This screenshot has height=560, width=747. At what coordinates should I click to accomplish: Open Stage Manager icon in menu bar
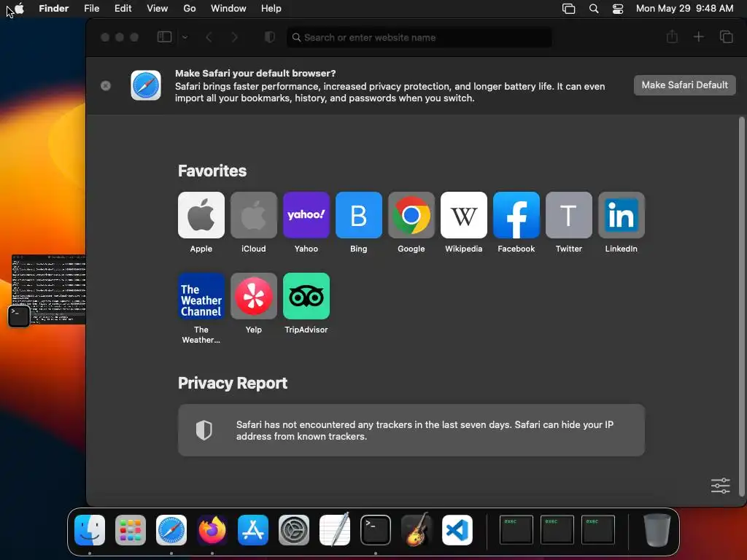pos(568,9)
